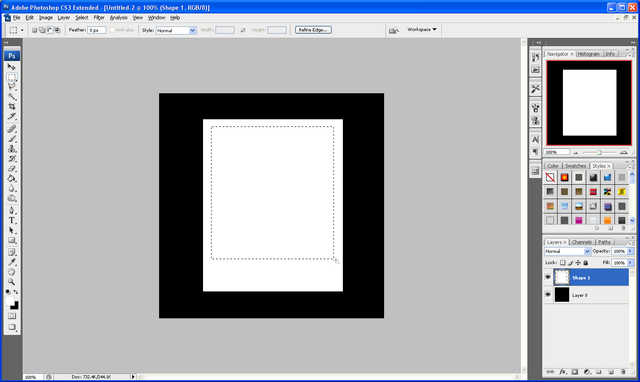Click the background color swatch

coord(15,306)
